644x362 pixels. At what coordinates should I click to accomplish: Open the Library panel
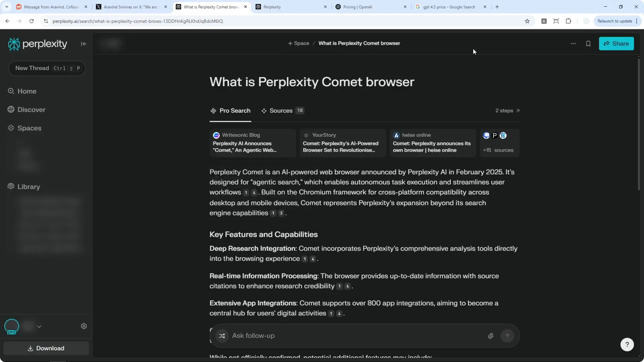click(28, 187)
